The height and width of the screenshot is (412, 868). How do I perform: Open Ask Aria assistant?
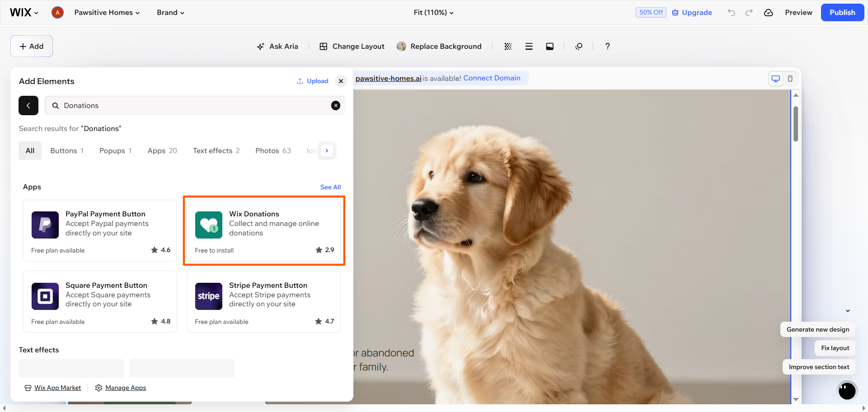click(277, 46)
